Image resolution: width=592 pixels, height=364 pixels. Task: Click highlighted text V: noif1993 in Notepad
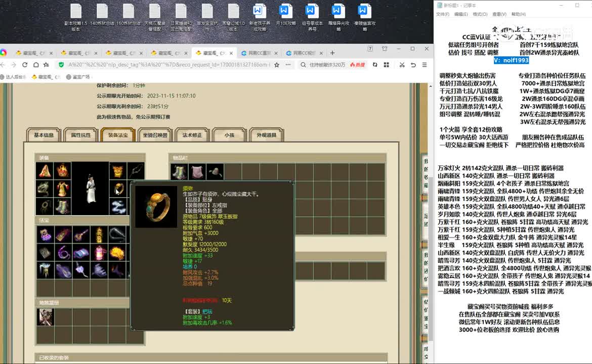point(511,60)
